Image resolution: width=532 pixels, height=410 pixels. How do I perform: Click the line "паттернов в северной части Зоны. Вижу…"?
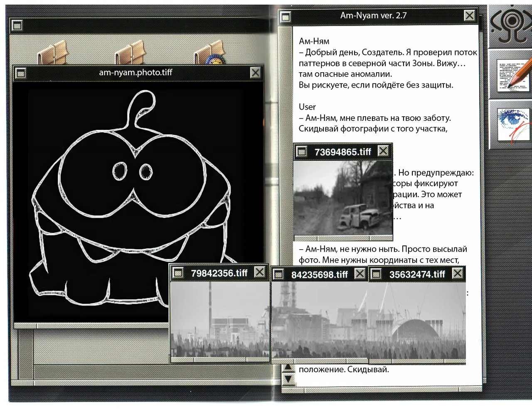click(x=382, y=63)
